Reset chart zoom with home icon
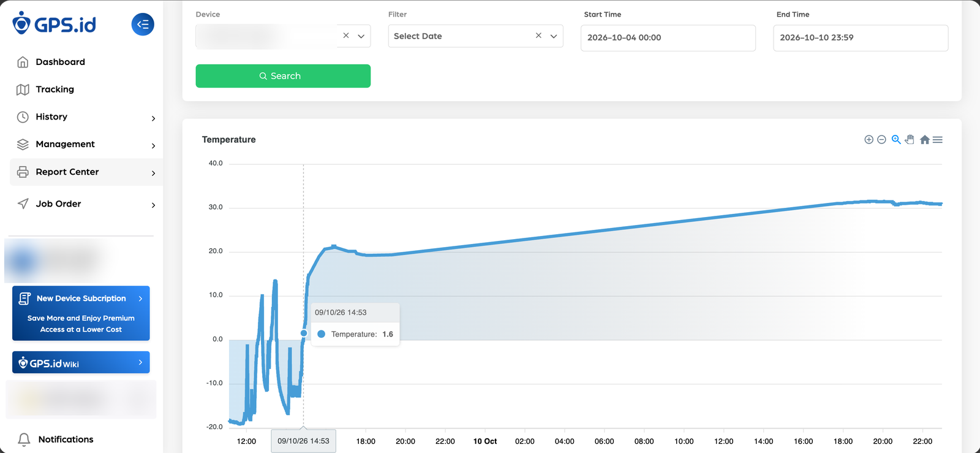The width and height of the screenshot is (980, 453). [925, 140]
